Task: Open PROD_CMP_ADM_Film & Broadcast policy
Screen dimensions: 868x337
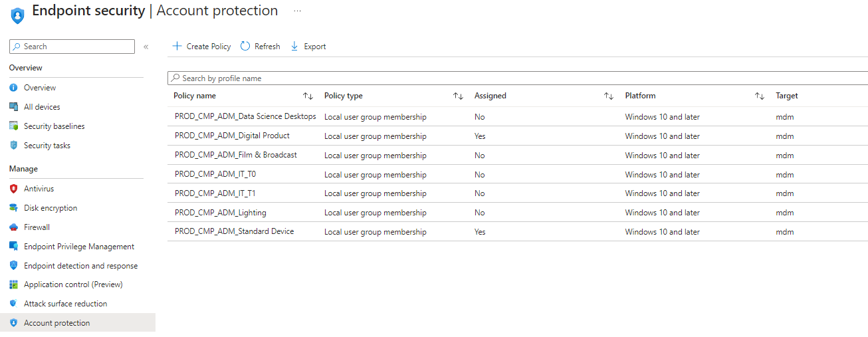Action: [x=236, y=155]
